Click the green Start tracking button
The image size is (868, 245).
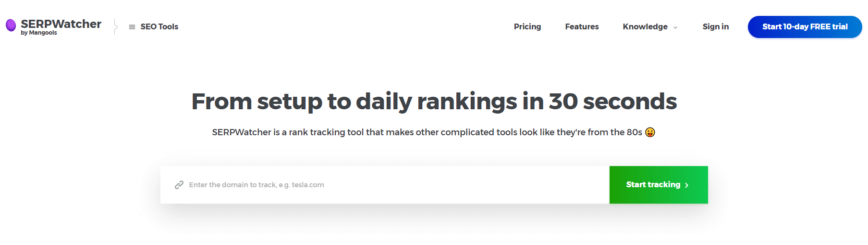(659, 185)
